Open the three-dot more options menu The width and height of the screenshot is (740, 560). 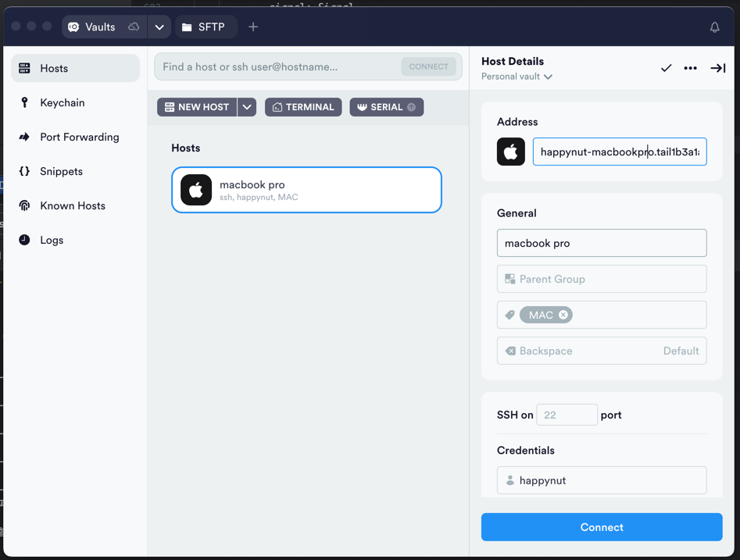[690, 68]
